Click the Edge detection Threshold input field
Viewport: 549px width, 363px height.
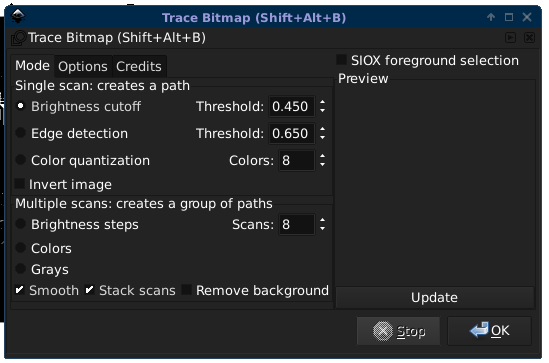tap(291, 133)
